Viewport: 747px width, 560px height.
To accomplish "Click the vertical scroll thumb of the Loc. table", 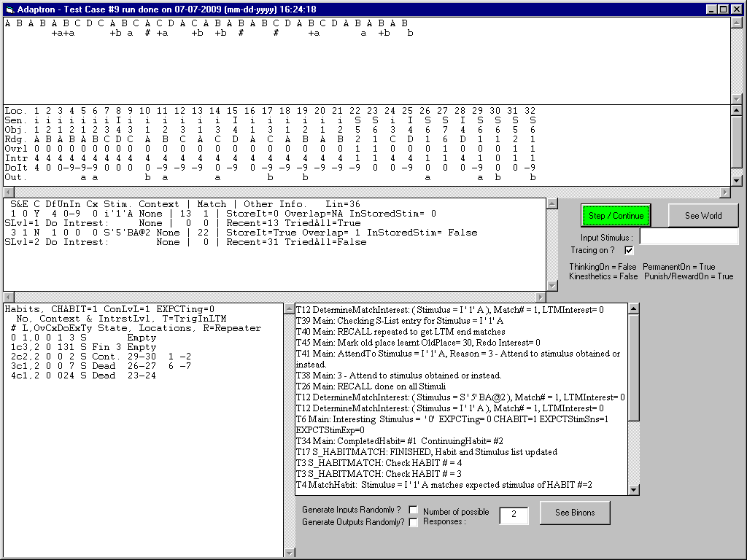I will pos(737,142).
